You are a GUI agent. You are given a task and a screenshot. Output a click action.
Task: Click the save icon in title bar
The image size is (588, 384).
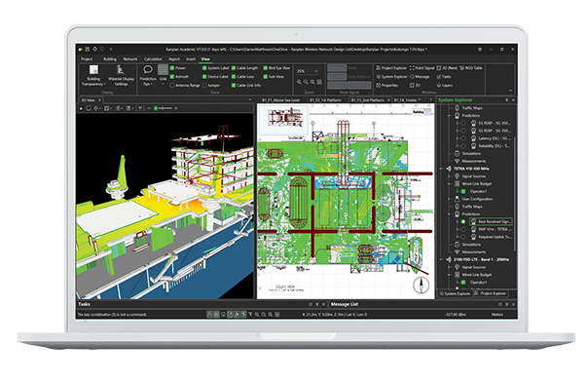click(x=88, y=49)
